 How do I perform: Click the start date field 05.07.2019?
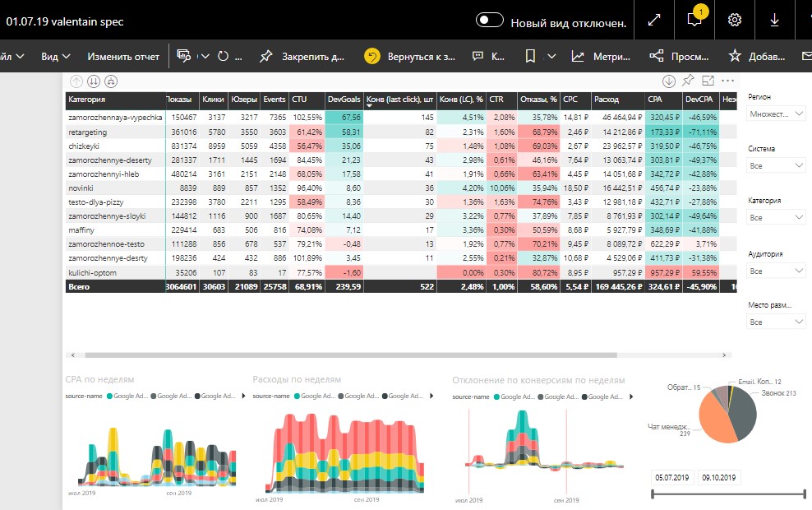coord(672,477)
